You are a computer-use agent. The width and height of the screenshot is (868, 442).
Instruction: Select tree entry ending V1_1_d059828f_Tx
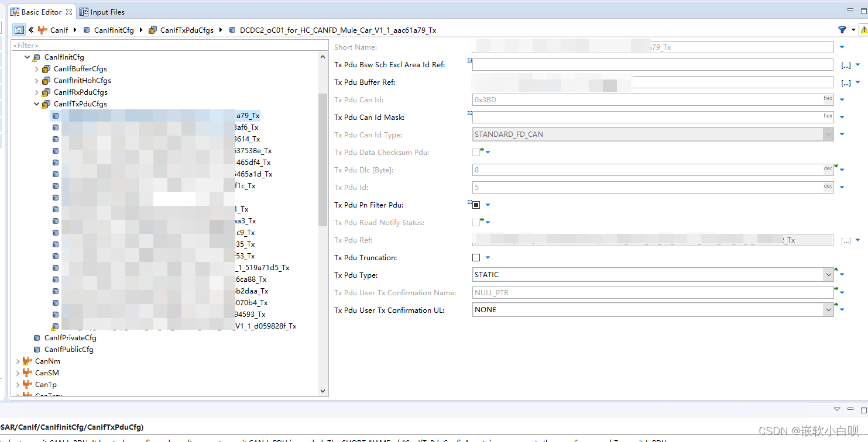pyautogui.click(x=173, y=326)
